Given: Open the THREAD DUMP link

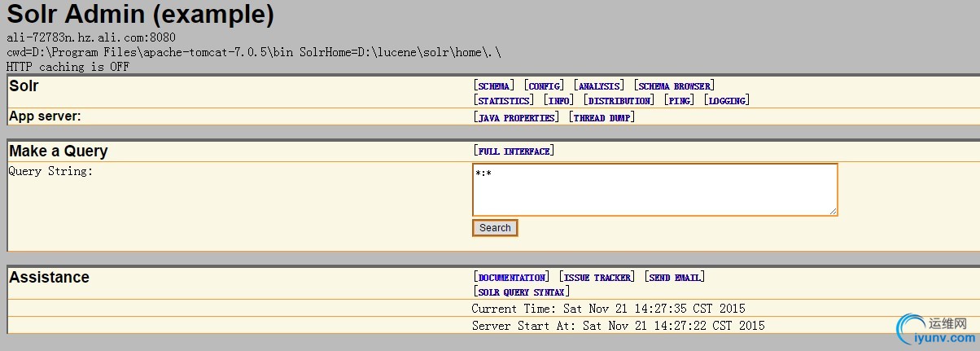Looking at the screenshot, I should tap(602, 117).
